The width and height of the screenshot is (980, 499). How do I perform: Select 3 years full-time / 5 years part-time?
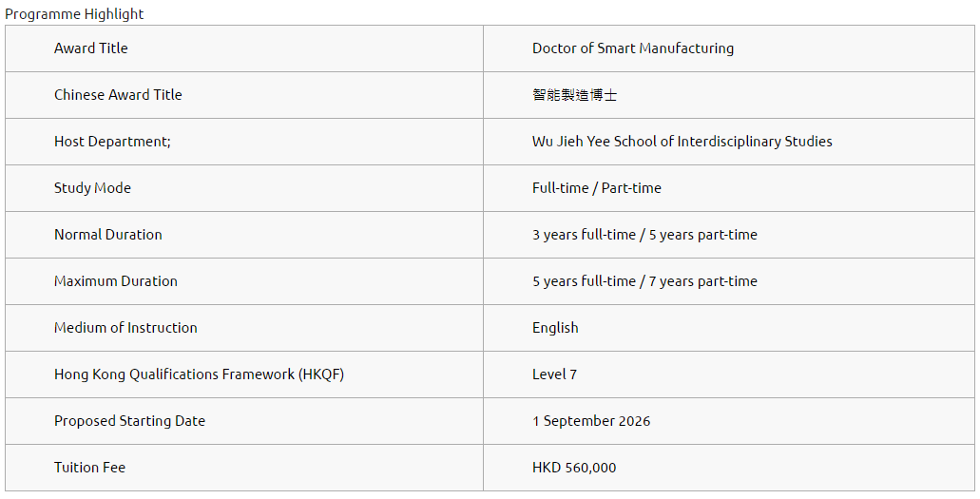click(x=644, y=235)
